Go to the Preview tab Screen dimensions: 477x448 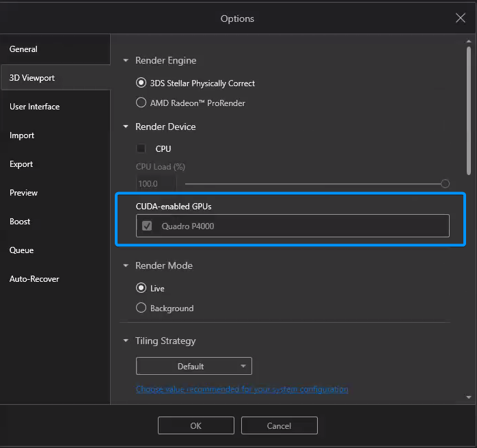pyautogui.click(x=23, y=193)
